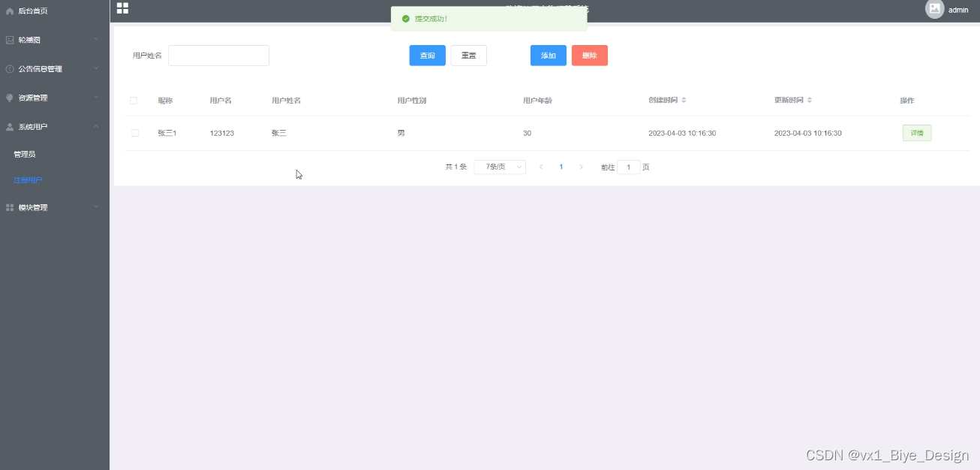980x470 pixels.
Task: Focus the 前往 page jump input
Action: click(629, 167)
